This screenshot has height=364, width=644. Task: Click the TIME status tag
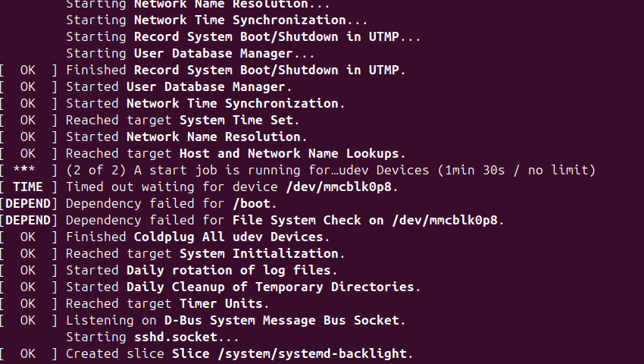click(x=28, y=187)
